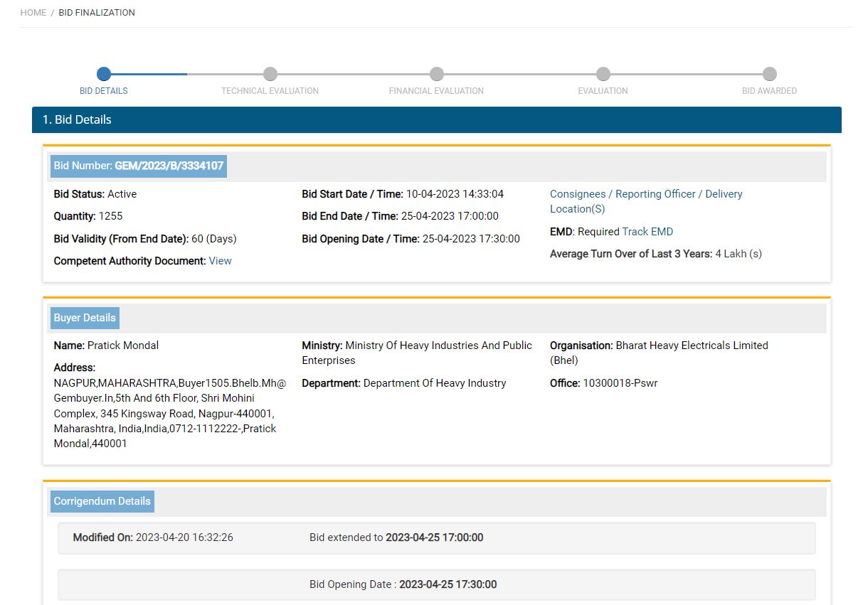Jump to the Bid Awarded step circle
Screen dimensions: 868x605
coord(769,74)
